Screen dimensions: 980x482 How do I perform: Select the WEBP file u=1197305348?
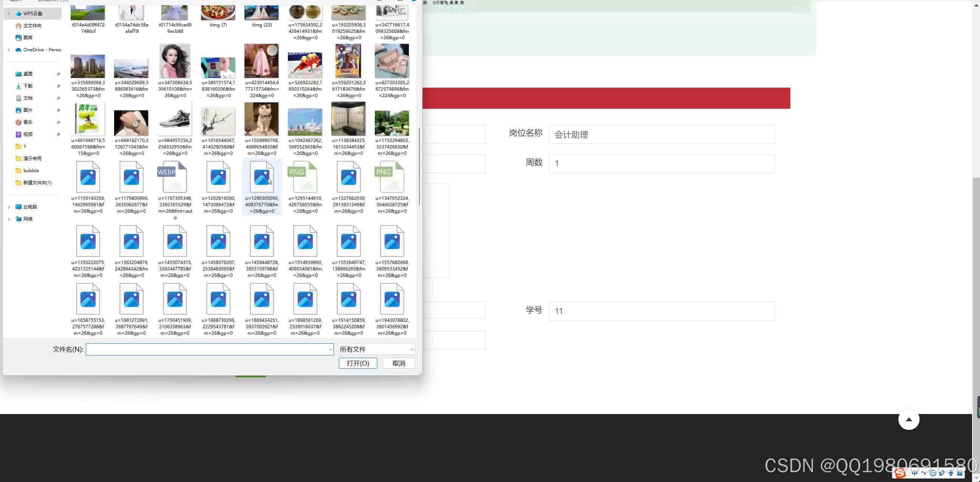175,177
